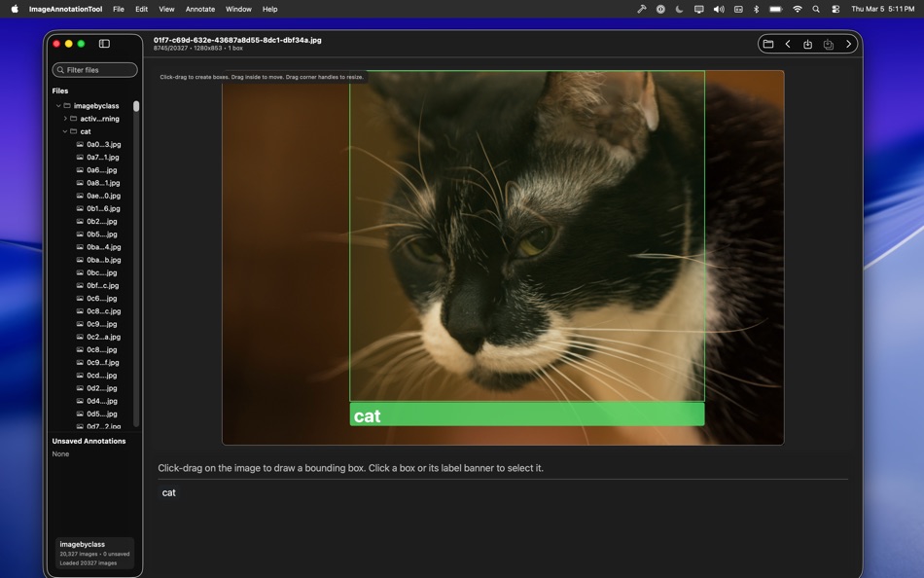Open the Annotate menu
This screenshot has height=578, width=924.
point(199,9)
